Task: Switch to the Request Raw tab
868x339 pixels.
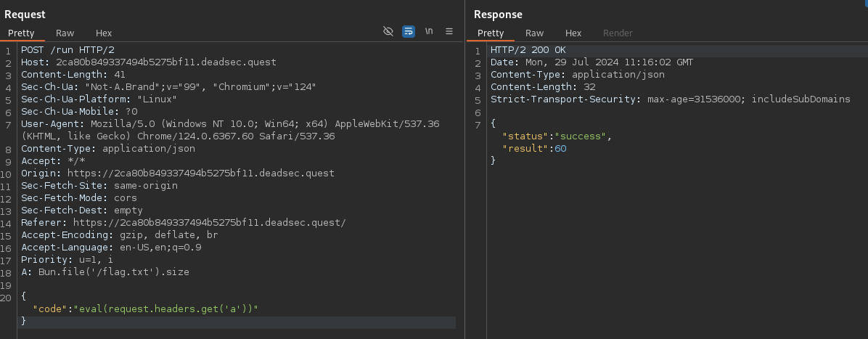Action: click(x=65, y=33)
